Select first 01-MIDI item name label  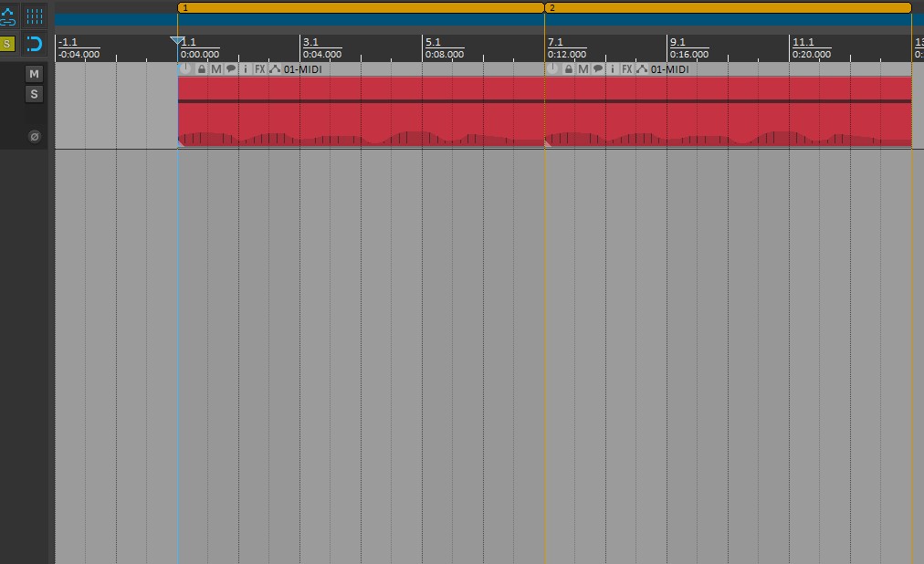tap(302, 68)
